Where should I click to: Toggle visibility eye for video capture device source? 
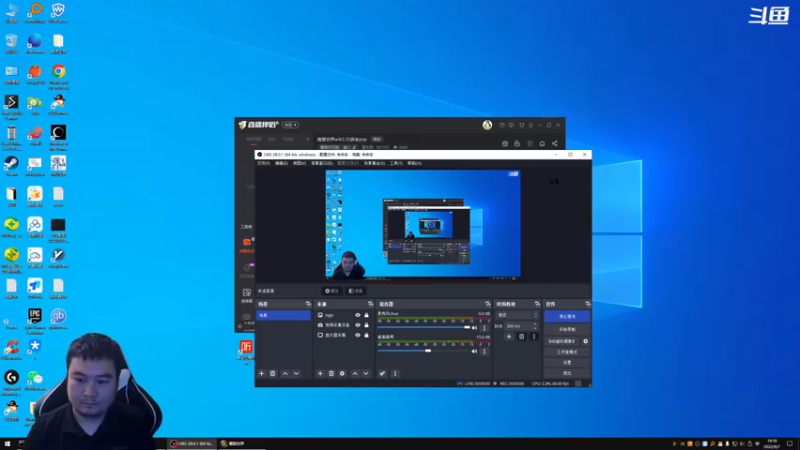pyautogui.click(x=358, y=325)
